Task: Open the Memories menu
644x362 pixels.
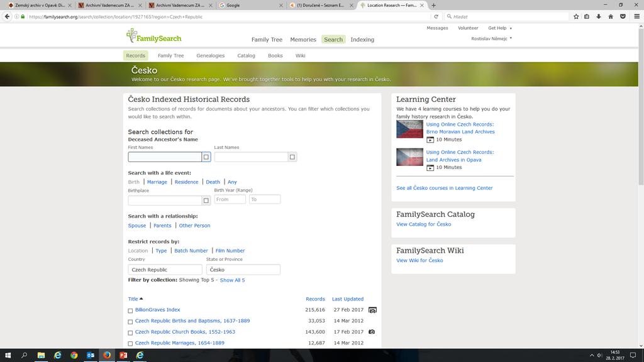Action: [x=303, y=40]
